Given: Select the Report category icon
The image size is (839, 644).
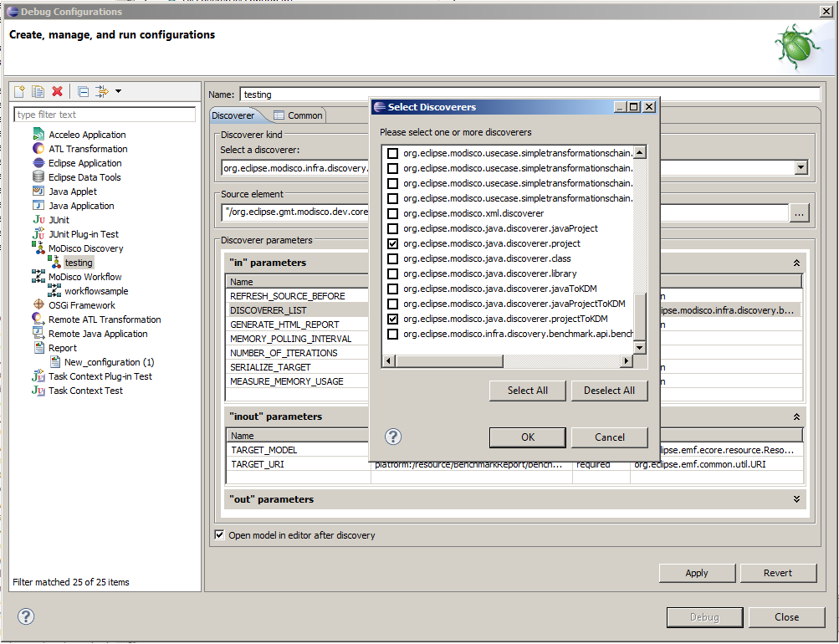Looking at the screenshot, I should pyautogui.click(x=38, y=348).
